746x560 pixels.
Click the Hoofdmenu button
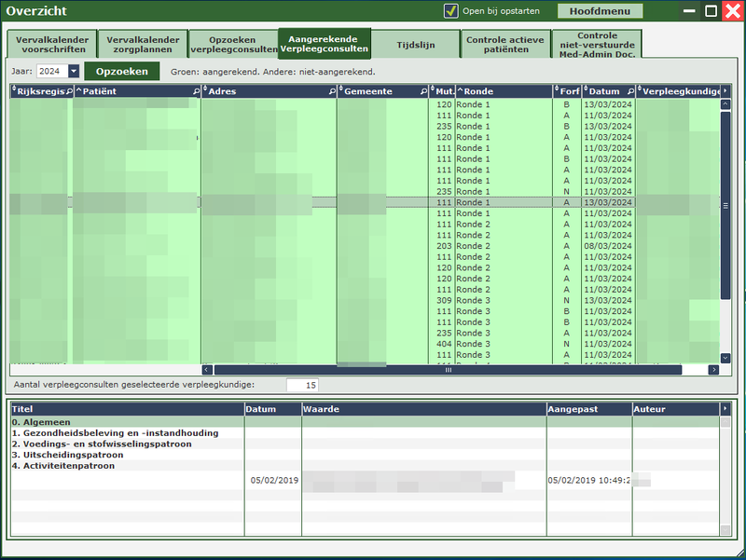tap(600, 11)
